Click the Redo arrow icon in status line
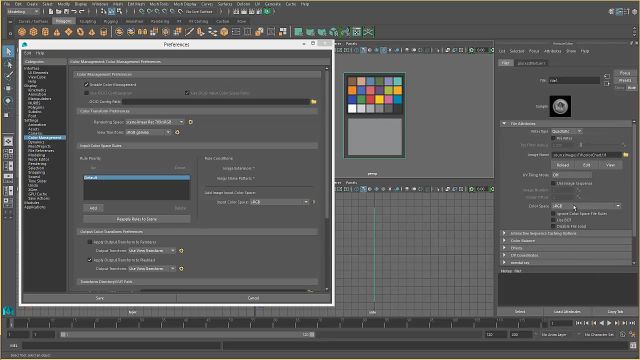The height and width of the screenshot is (360, 640). point(82,12)
